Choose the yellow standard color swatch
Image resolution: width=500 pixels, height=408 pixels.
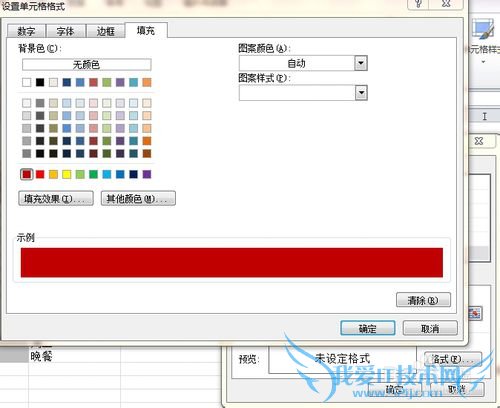coord(67,174)
